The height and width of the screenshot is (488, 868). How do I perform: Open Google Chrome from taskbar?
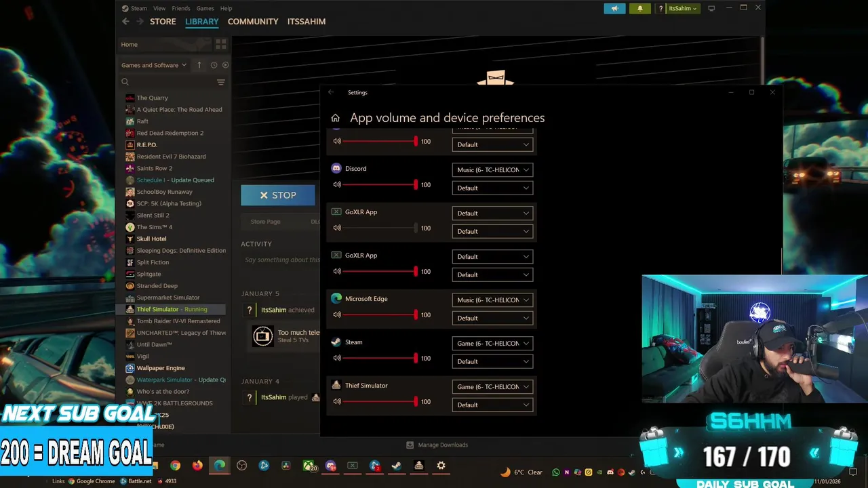coord(176,466)
